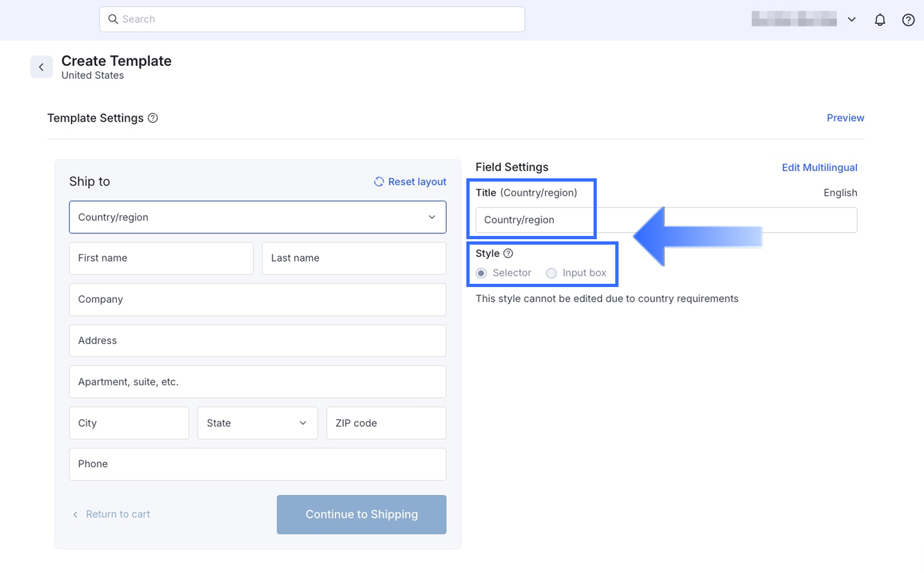Screen dimensions: 924x573
Task: Open Edit Multilingual
Action: tap(819, 167)
